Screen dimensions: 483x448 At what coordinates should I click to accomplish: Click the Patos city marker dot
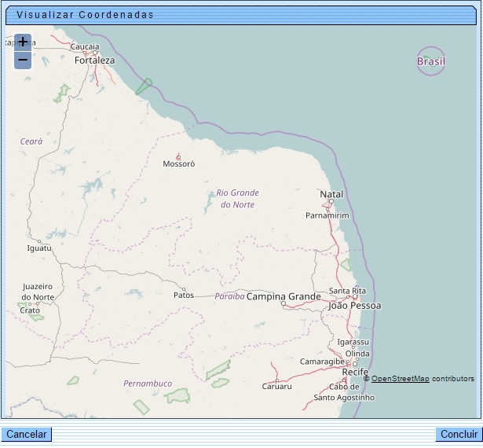point(183,288)
